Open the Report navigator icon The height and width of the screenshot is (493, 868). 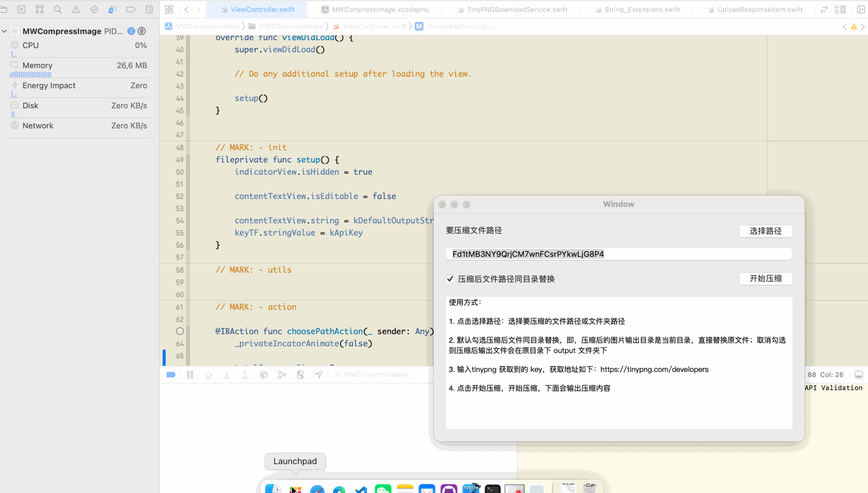click(149, 10)
